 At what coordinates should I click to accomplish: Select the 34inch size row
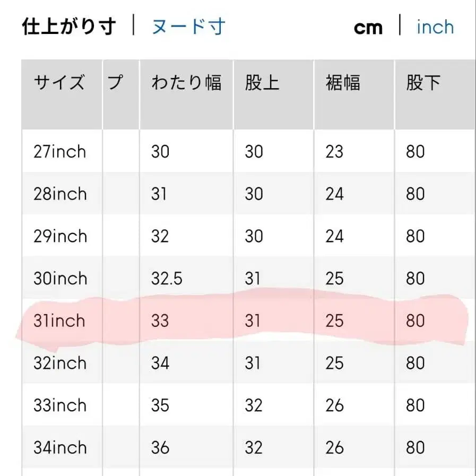61,448
